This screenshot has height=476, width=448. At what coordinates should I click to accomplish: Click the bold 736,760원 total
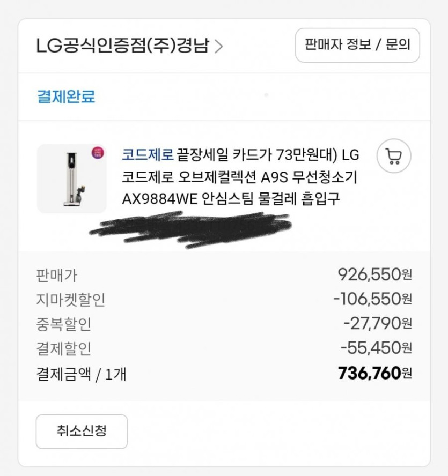click(x=375, y=373)
